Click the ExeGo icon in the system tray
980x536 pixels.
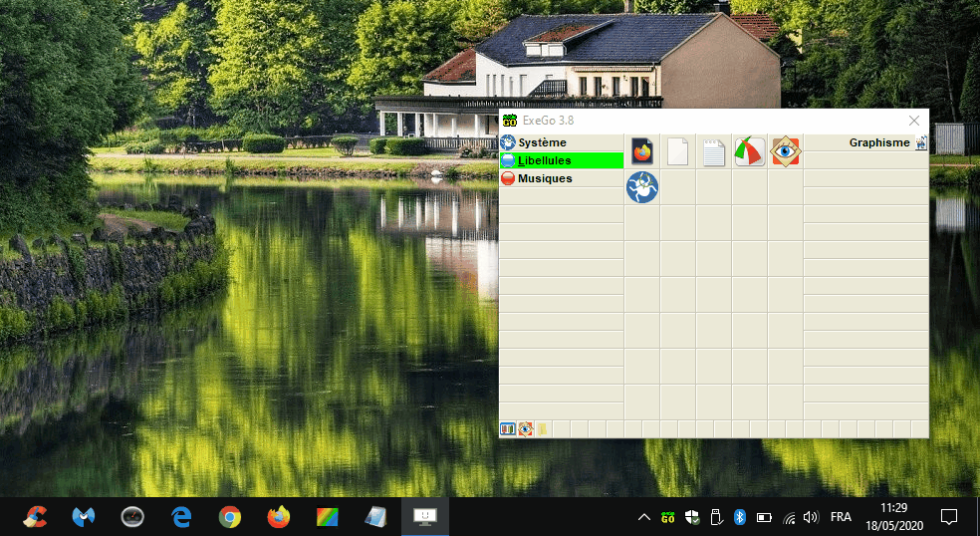[x=667, y=517]
